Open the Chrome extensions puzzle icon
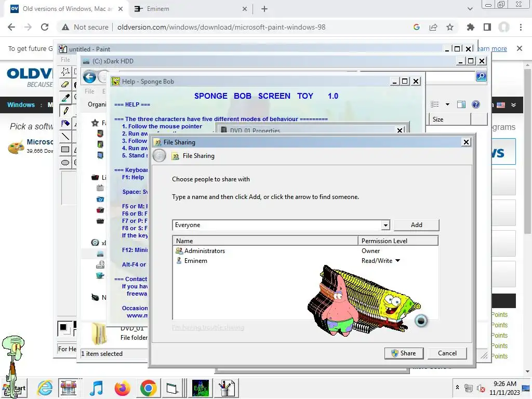 [471, 27]
